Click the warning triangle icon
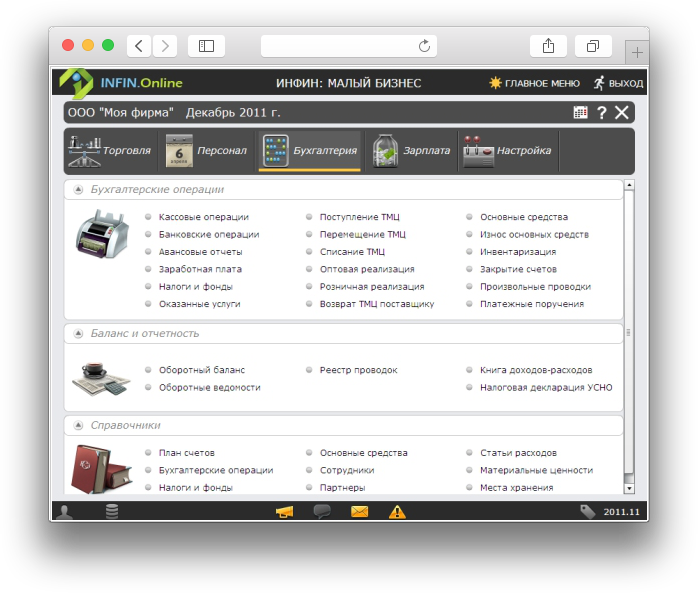This screenshot has width=698, height=593. [397, 512]
